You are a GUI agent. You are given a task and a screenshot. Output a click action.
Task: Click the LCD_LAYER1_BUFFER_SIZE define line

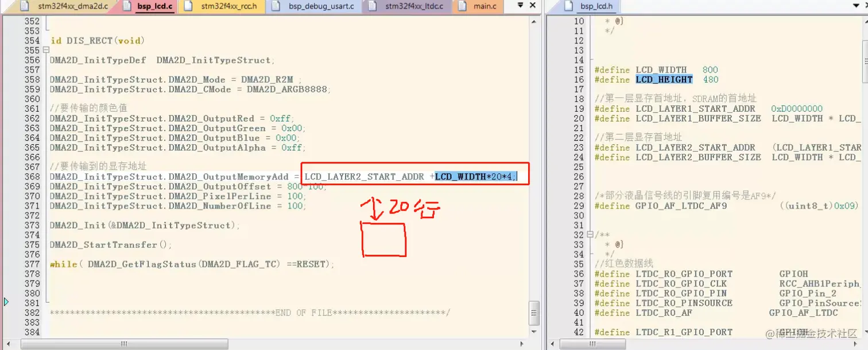tap(727, 119)
